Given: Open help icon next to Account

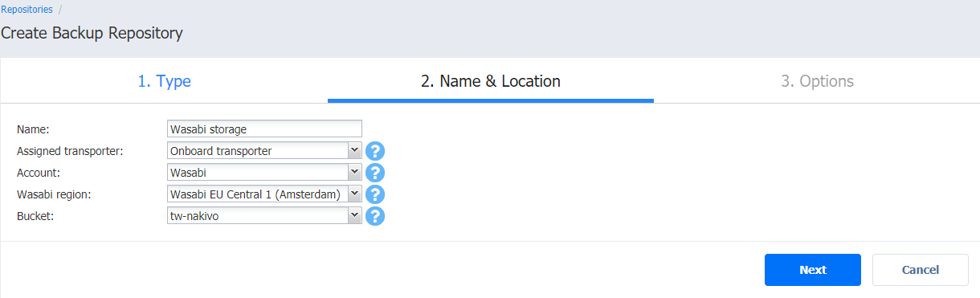Looking at the screenshot, I should click(375, 173).
